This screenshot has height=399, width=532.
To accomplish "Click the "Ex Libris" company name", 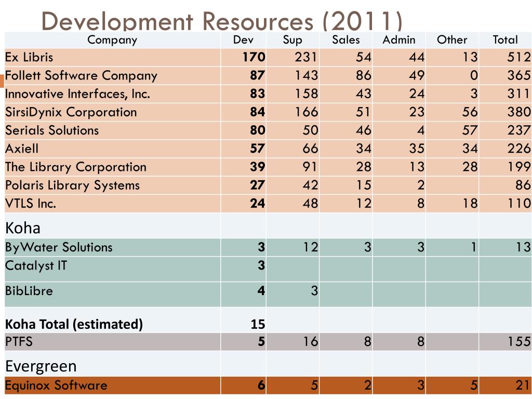I will tap(29, 57).
